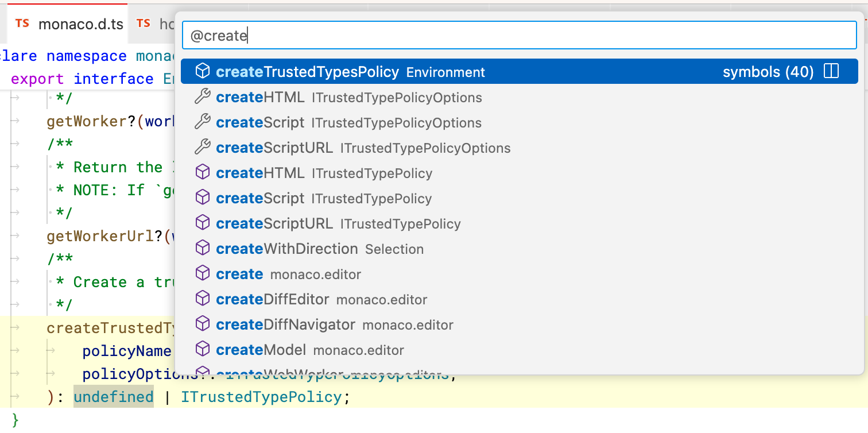Click inside the @create search field

point(402,35)
